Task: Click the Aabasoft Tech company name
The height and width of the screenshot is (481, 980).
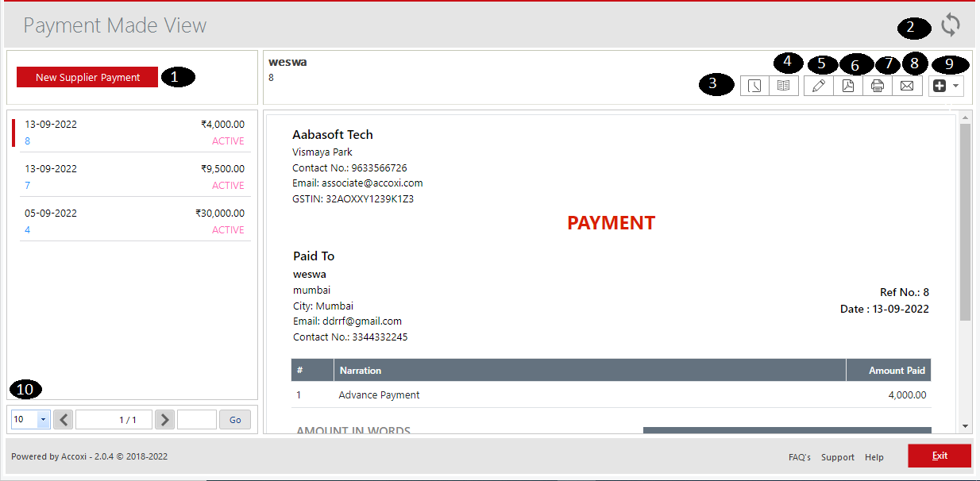Action: point(333,135)
